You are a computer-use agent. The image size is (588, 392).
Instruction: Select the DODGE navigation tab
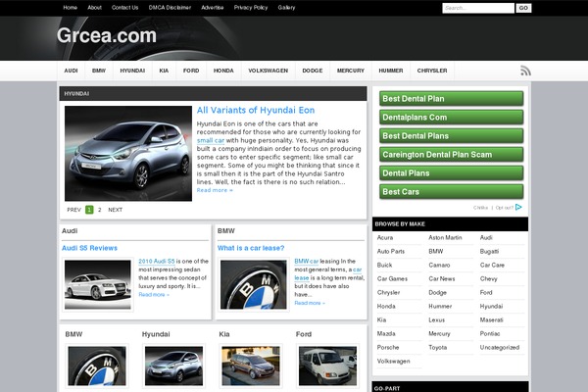click(313, 71)
